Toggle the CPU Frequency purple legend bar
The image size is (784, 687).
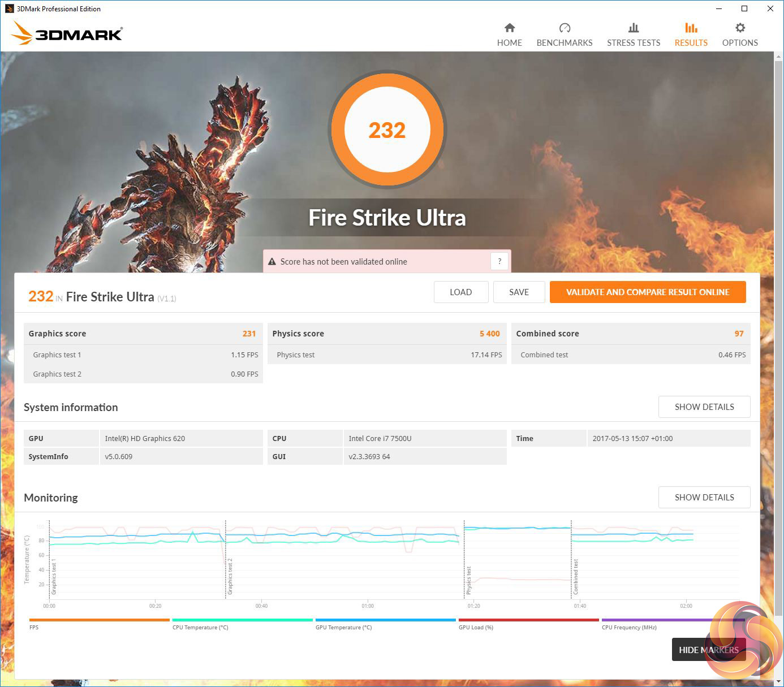click(672, 620)
